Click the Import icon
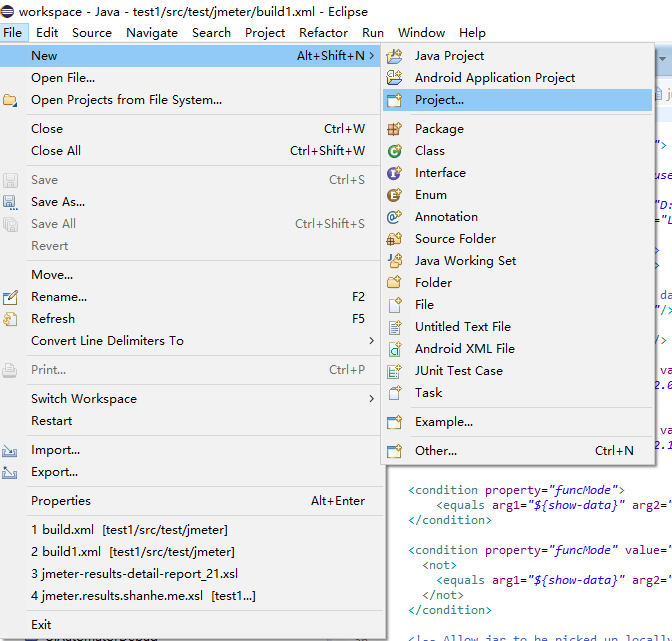 click(10, 450)
